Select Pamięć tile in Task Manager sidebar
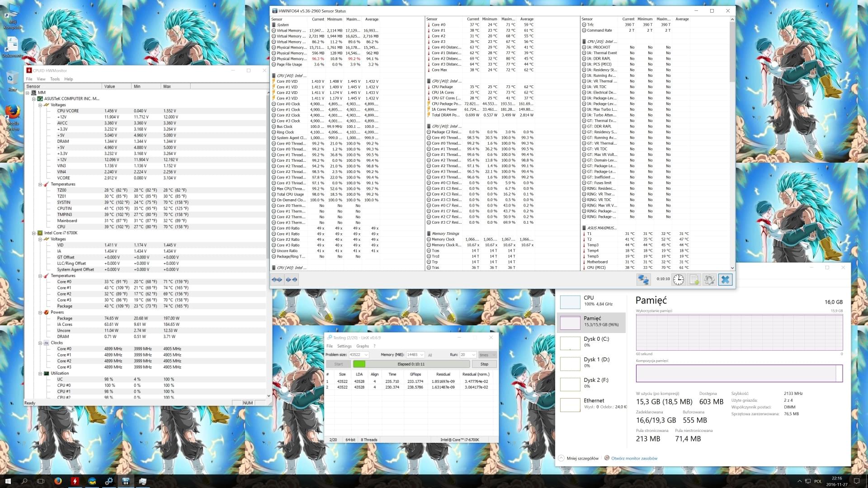 point(591,322)
